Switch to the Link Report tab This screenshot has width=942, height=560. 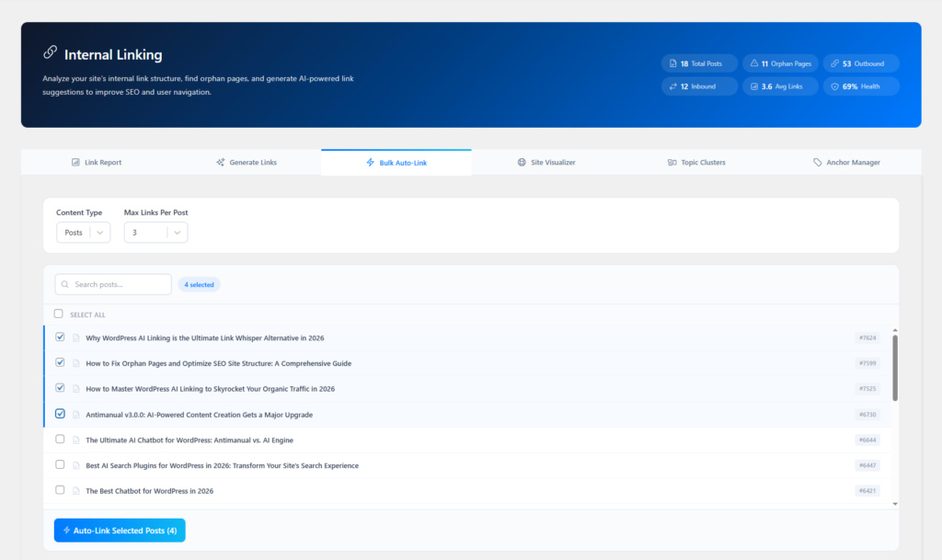pyautogui.click(x=96, y=163)
